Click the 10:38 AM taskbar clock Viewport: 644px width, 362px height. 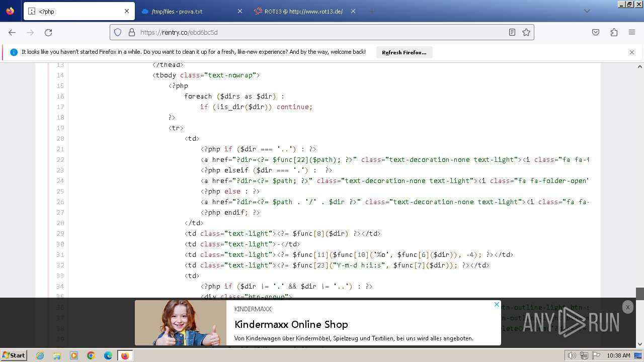tap(618, 355)
